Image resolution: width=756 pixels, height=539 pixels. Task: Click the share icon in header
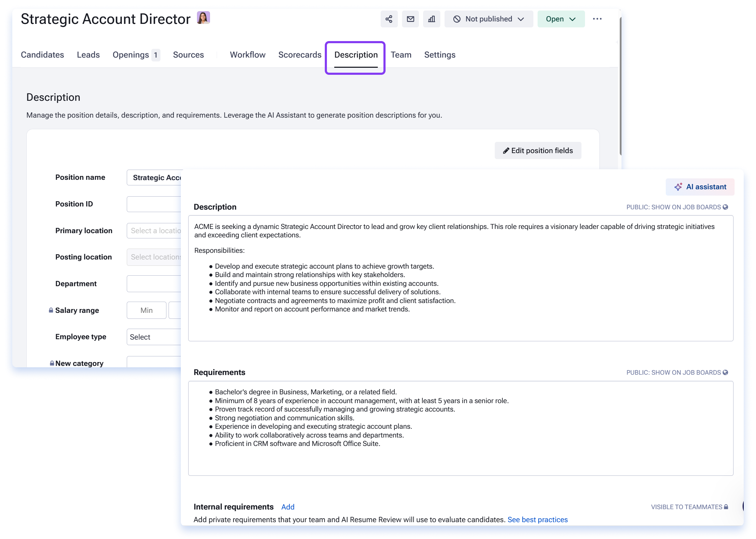click(x=389, y=19)
